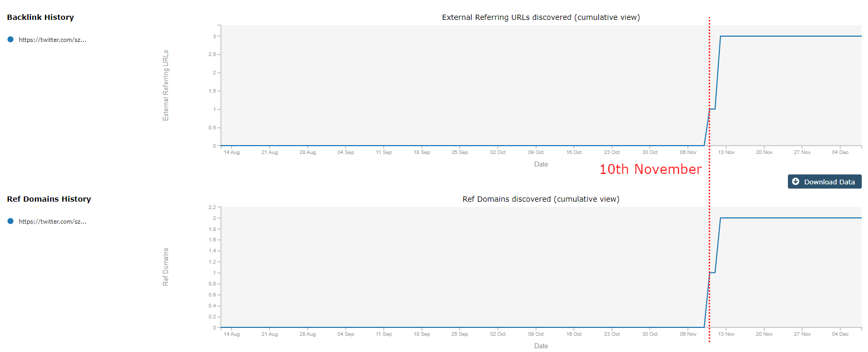The height and width of the screenshot is (352, 868).
Task: Click the vertical Ref Domains axis label
Action: [x=166, y=267]
